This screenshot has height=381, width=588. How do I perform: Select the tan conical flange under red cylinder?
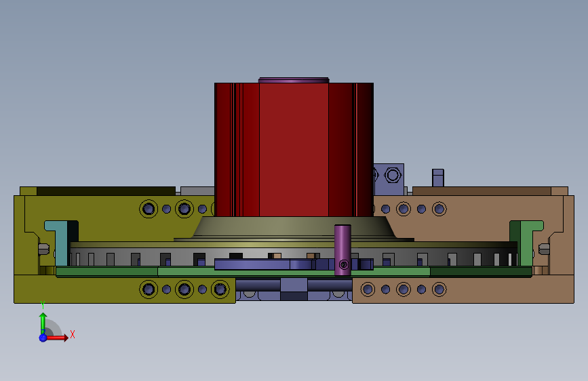point(294,227)
